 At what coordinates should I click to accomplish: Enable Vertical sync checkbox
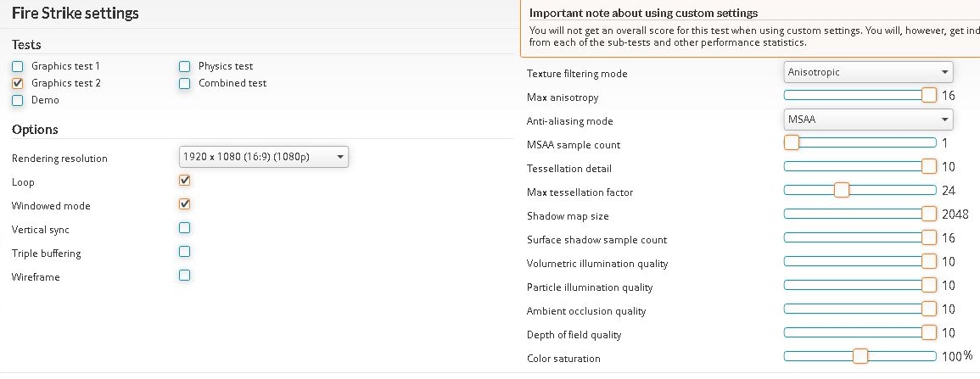pos(184,228)
